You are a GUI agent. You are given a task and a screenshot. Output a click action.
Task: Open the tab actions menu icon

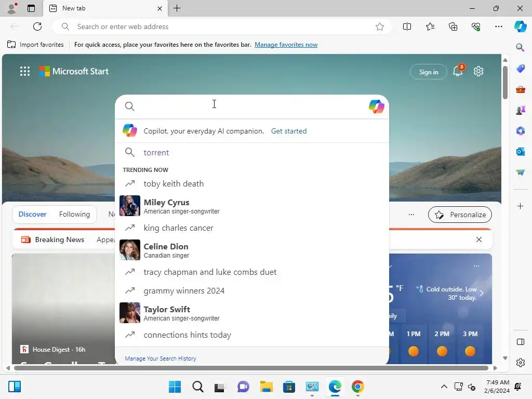(x=31, y=8)
